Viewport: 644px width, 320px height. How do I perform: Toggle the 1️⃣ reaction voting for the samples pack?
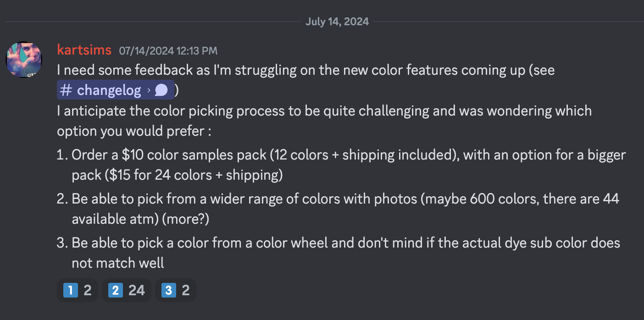coord(77,290)
